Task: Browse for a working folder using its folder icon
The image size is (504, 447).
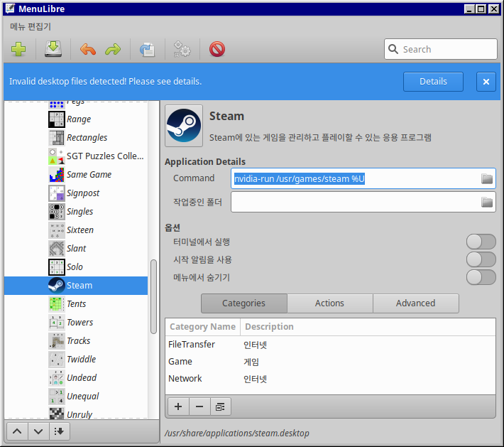Action: point(487,202)
